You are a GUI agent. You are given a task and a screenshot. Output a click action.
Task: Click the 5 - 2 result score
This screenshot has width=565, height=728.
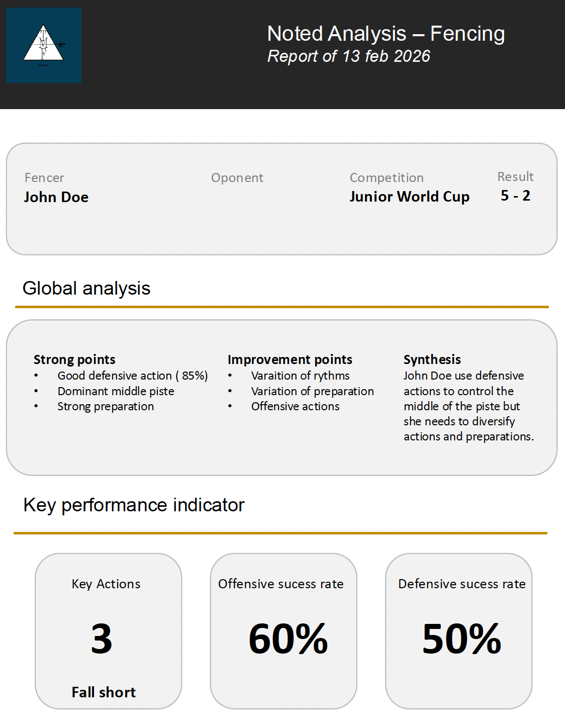click(515, 196)
